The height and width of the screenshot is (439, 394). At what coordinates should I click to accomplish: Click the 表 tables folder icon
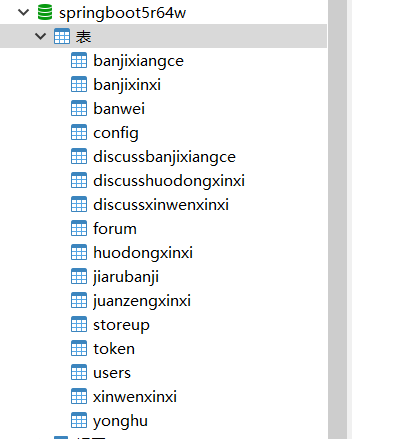pos(62,36)
